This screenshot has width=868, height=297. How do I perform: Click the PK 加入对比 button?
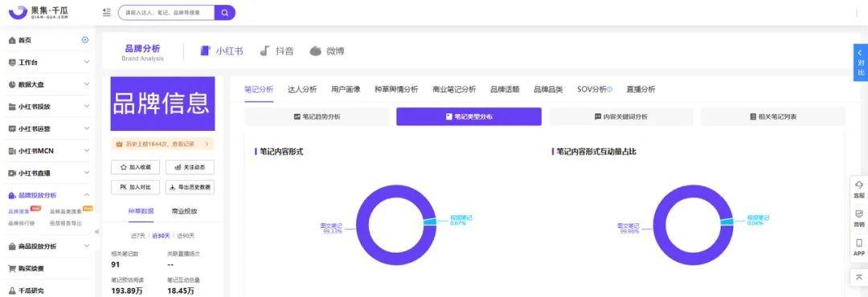pyautogui.click(x=136, y=187)
